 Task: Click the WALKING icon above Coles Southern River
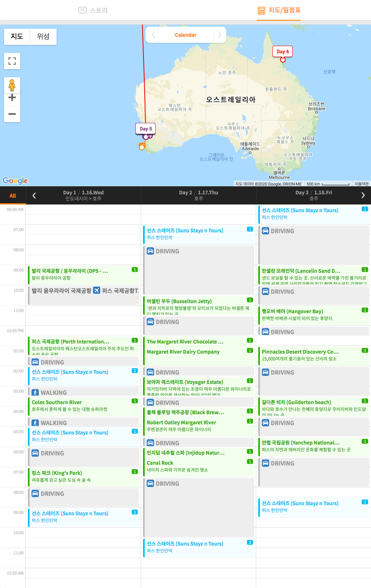pyautogui.click(x=36, y=392)
